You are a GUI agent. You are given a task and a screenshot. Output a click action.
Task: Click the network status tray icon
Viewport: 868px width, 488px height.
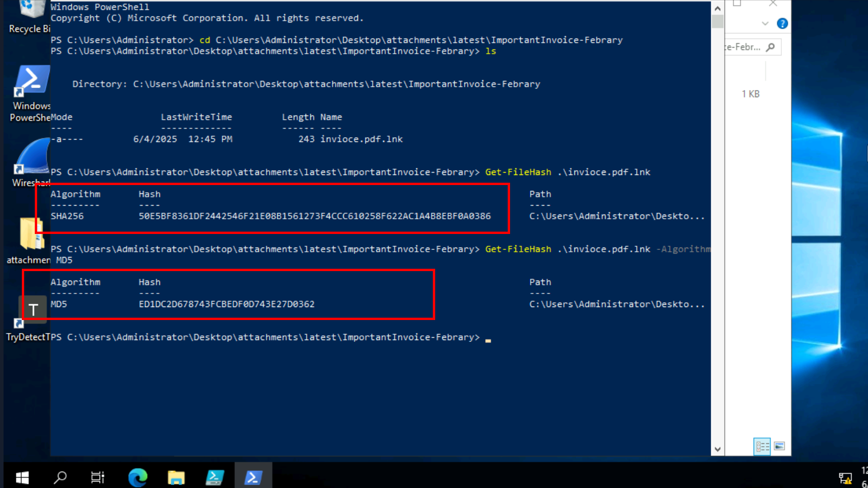coord(844,479)
